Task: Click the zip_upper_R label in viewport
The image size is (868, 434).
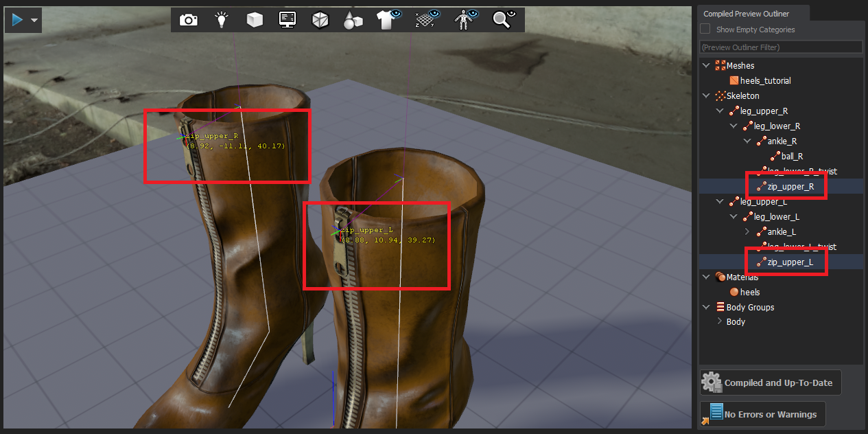Action: [211, 136]
